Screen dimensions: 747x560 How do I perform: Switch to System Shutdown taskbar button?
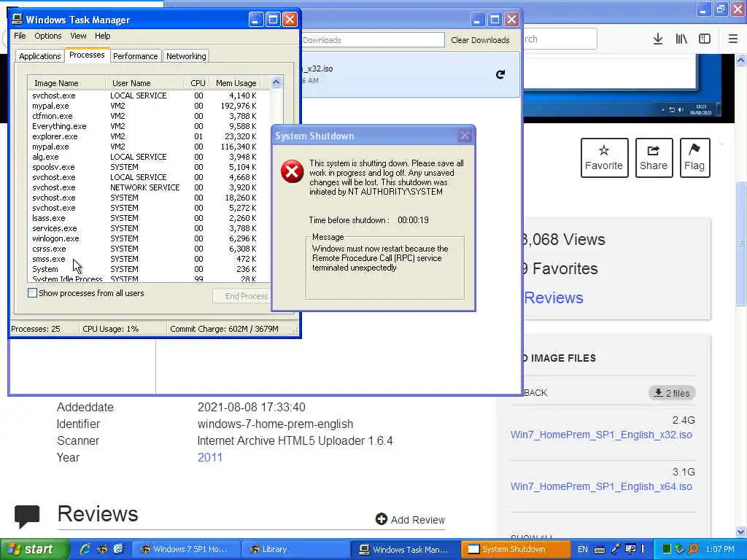pos(516,549)
